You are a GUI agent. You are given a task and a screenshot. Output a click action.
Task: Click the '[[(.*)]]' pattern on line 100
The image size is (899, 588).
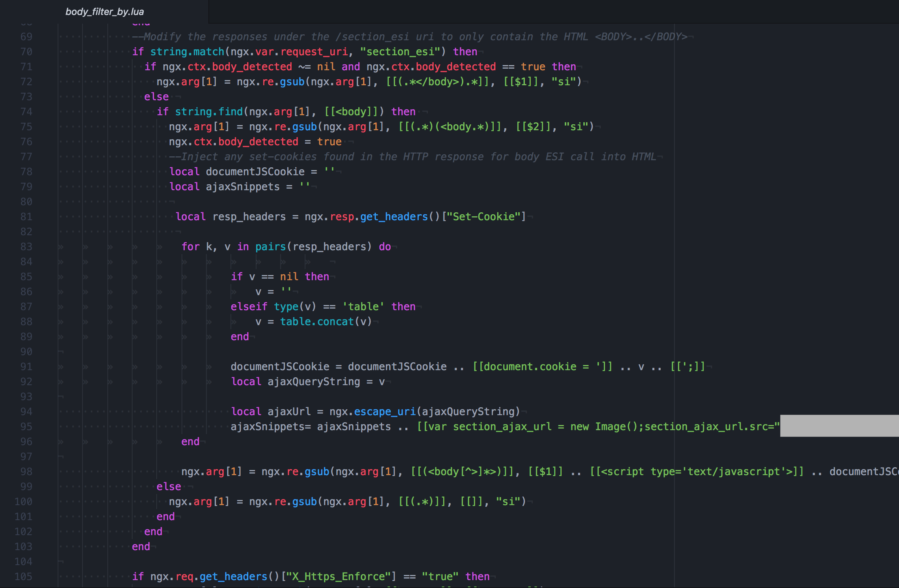422,502
